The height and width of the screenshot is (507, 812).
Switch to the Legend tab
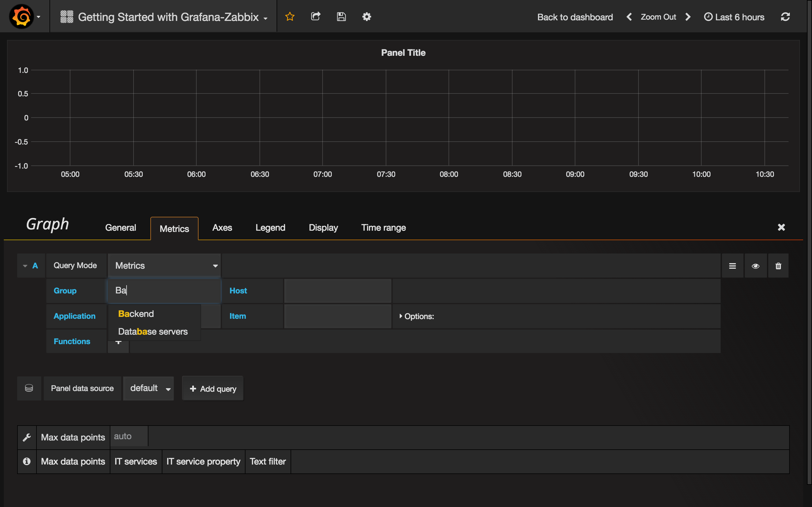(271, 227)
